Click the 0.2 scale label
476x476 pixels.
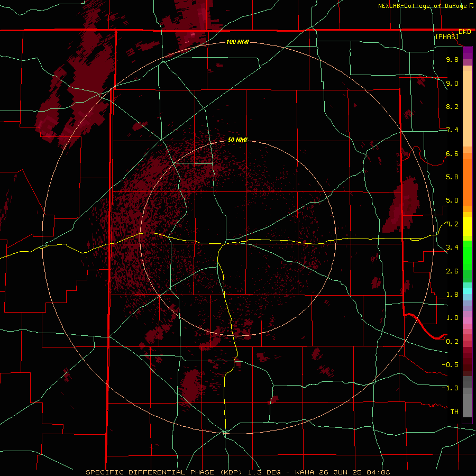click(452, 342)
